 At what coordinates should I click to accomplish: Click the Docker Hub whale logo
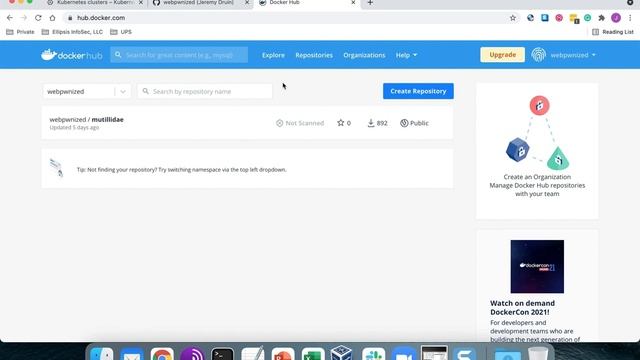pyautogui.click(x=71, y=55)
